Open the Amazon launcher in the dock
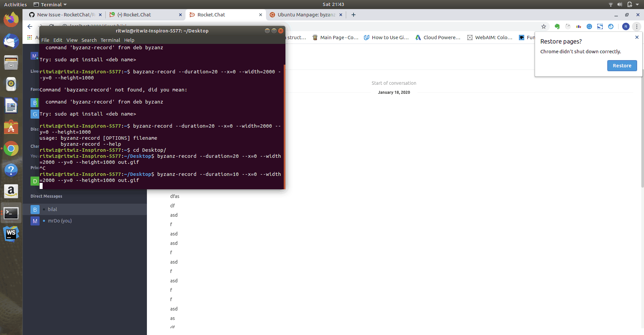 click(x=11, y=191)
